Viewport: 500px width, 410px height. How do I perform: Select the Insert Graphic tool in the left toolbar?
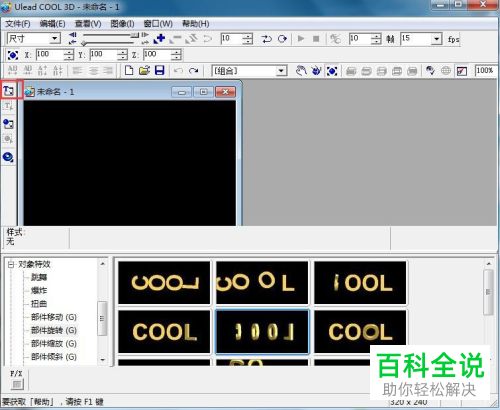coord(9,124)
